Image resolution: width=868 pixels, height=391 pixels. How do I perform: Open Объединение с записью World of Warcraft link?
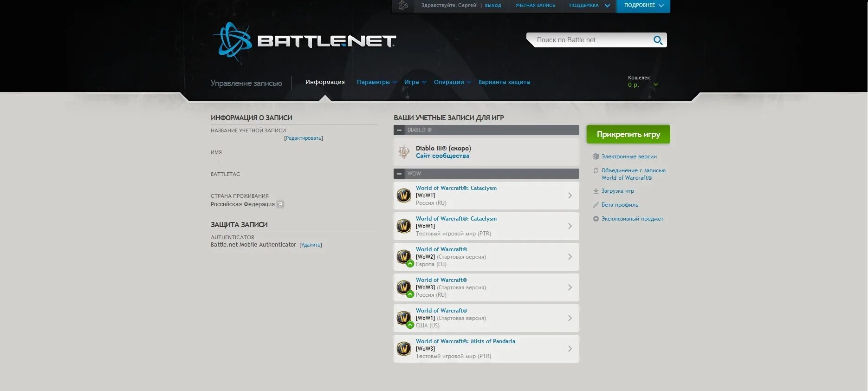tap(634, 174)
